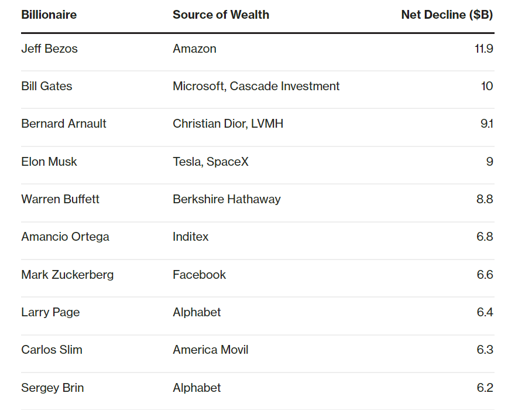Click the Tesla, SpaceX cell

coord(210,162)
